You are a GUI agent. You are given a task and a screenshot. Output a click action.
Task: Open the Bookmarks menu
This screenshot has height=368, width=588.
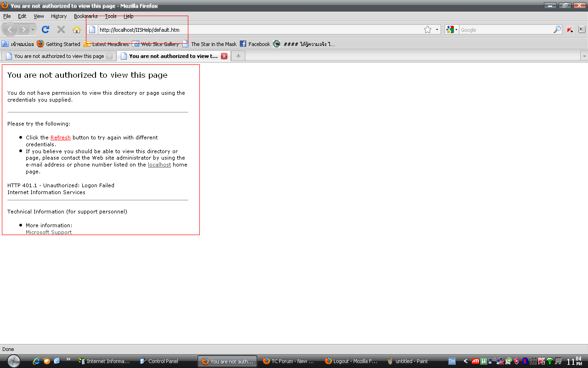[86, 16]
